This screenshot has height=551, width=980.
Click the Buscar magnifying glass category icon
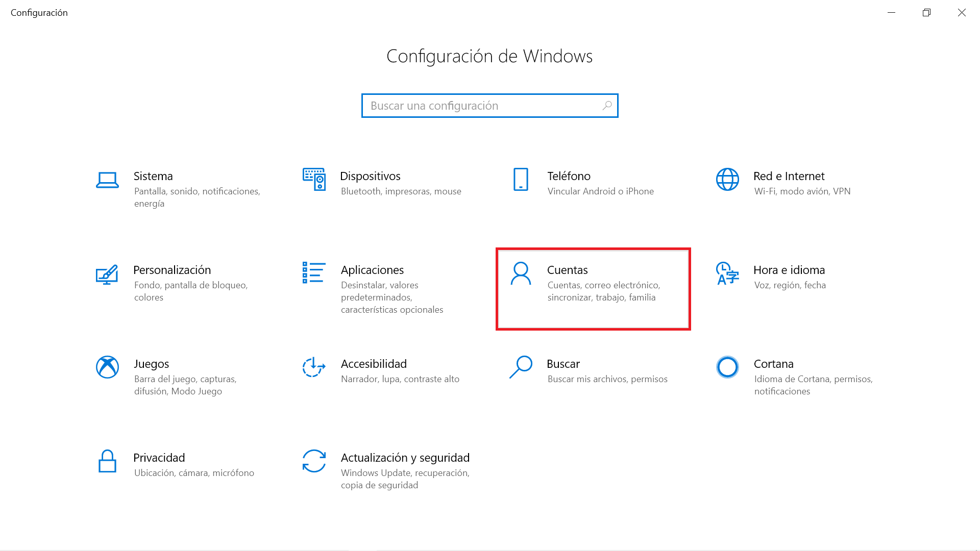pyautogui.click(x=521, y=367)
